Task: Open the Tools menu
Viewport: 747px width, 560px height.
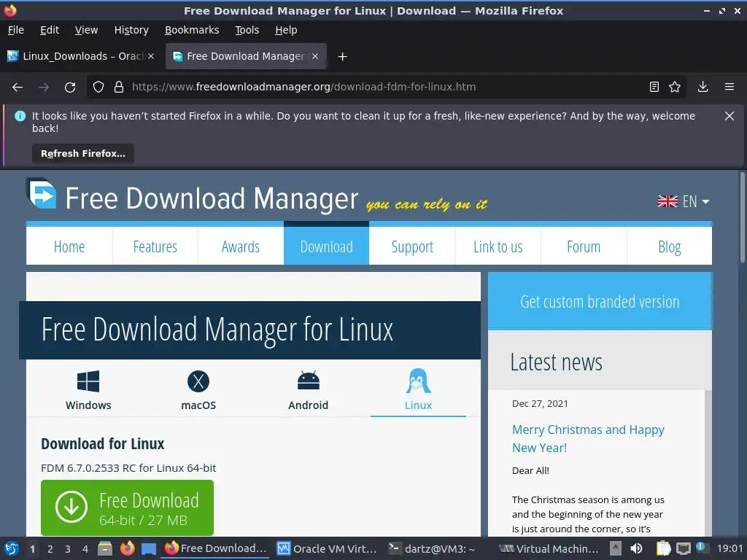Action: point(247,30)
